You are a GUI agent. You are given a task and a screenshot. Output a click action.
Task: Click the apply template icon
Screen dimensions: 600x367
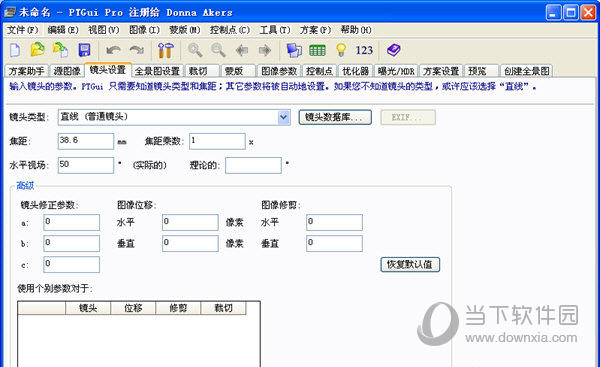click(60, 50)
